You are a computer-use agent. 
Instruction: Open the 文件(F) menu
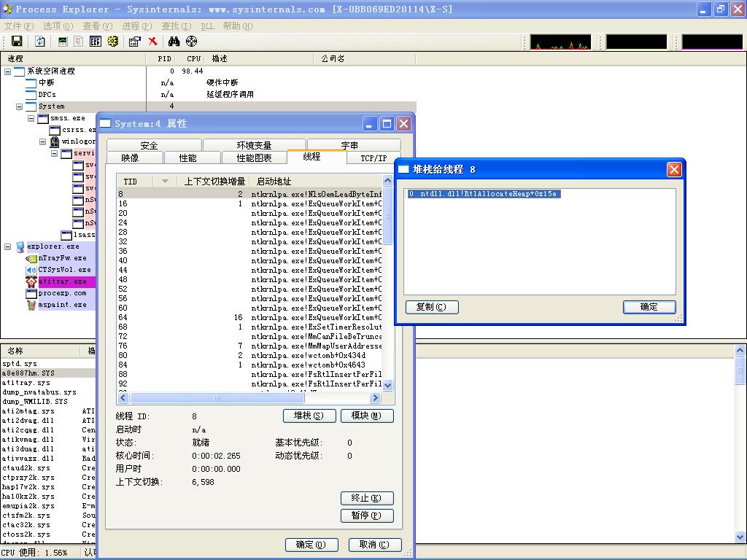tap(19, 26)
